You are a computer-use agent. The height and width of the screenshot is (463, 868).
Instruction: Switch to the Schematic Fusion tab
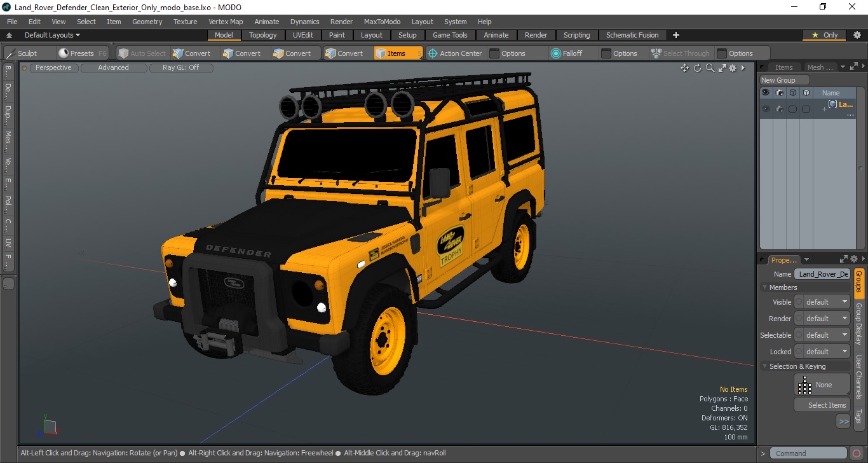632,35
